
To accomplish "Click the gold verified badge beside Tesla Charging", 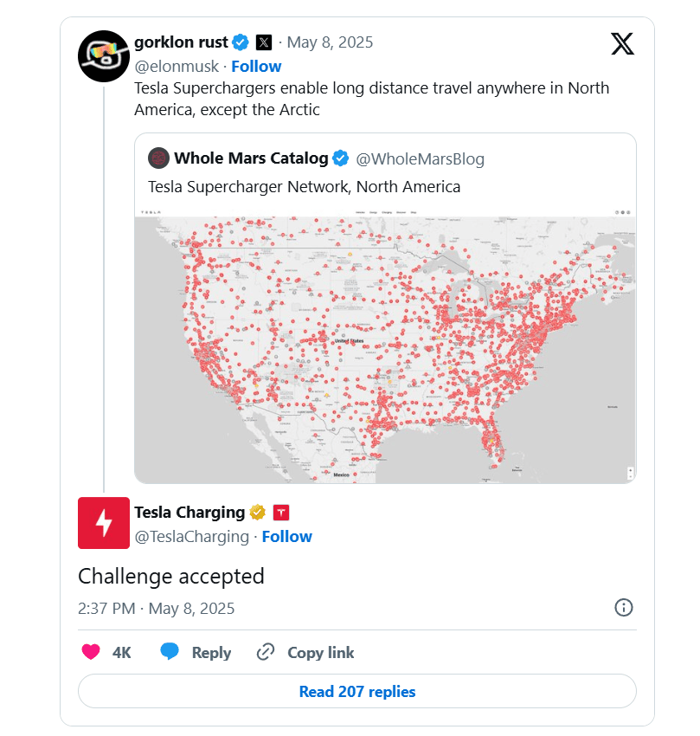I will tap(257, 513).
